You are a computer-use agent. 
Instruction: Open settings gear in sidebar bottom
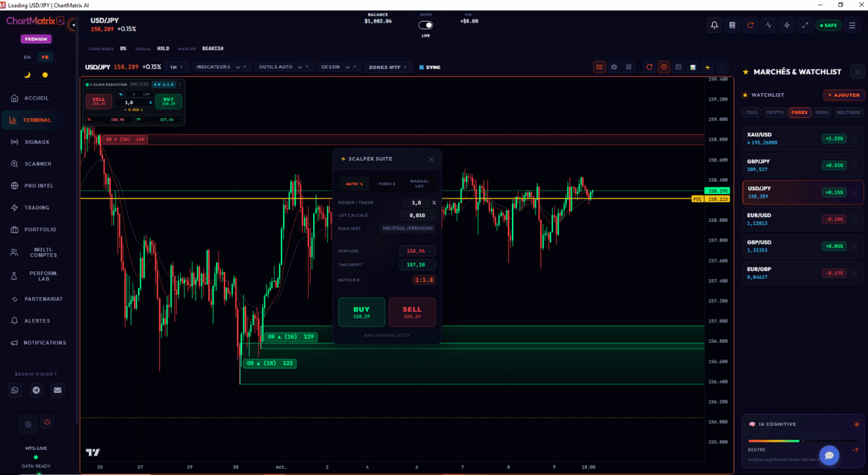[28, 424]
